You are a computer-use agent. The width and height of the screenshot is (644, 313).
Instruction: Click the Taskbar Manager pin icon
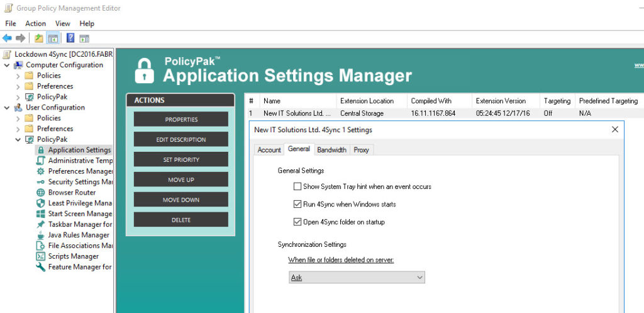pos(40,225)
